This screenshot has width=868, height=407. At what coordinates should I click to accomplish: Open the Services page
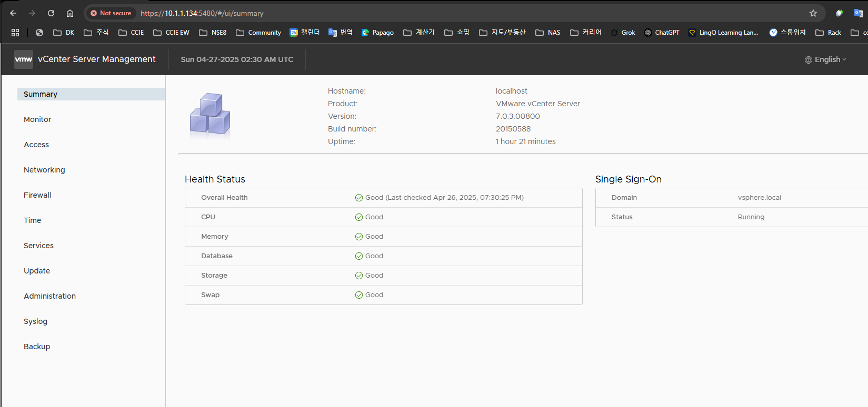(38, 246)
